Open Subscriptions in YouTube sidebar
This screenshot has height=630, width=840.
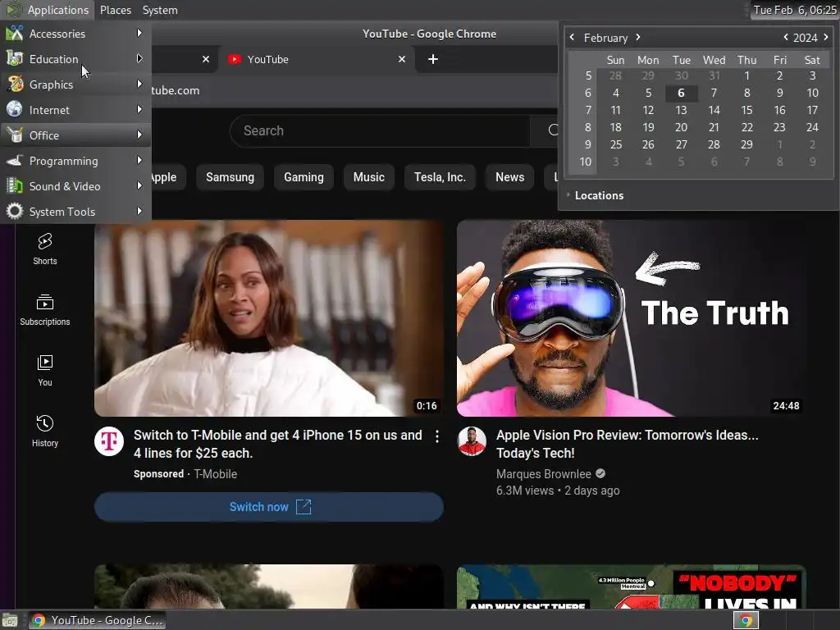45,309
